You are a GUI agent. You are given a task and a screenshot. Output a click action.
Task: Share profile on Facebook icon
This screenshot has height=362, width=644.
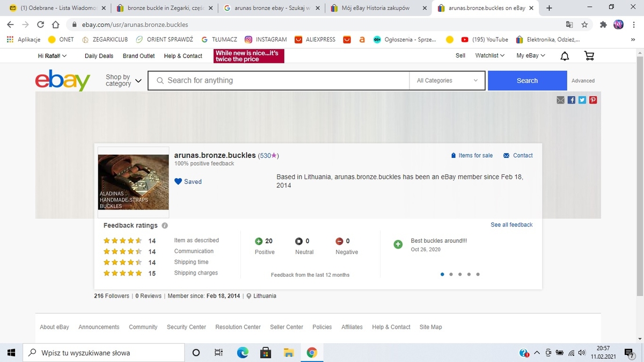tap(572, 100)
